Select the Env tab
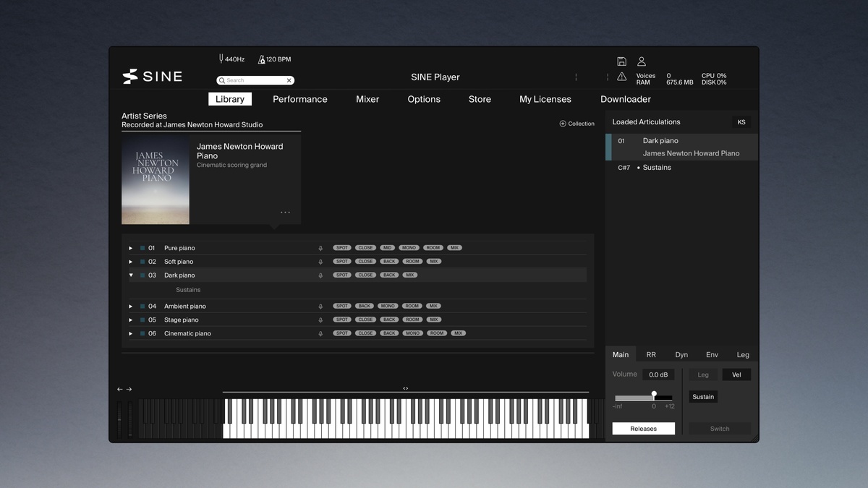Image resolution: width=868 pixels, height=488 pixels. point(712,354)
